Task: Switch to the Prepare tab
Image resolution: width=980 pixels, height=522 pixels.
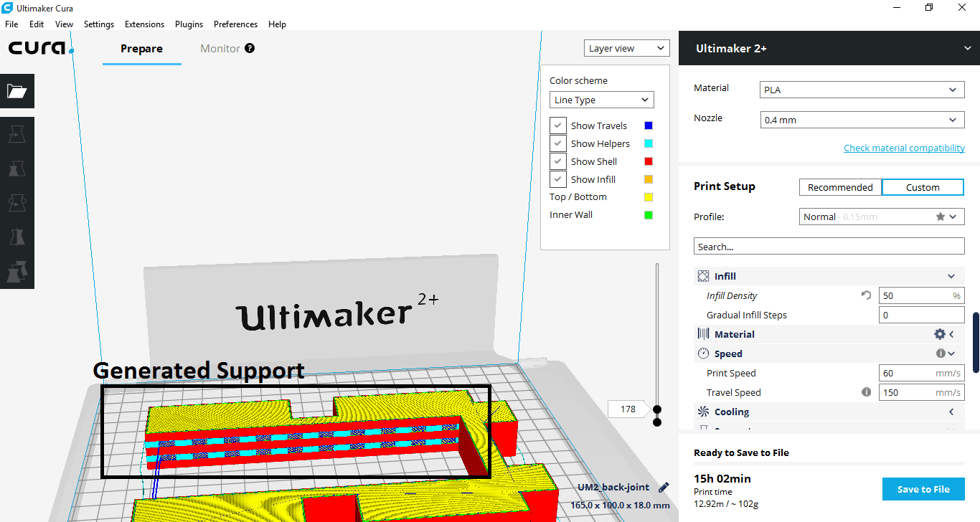Action: click(x=141, y=49)
